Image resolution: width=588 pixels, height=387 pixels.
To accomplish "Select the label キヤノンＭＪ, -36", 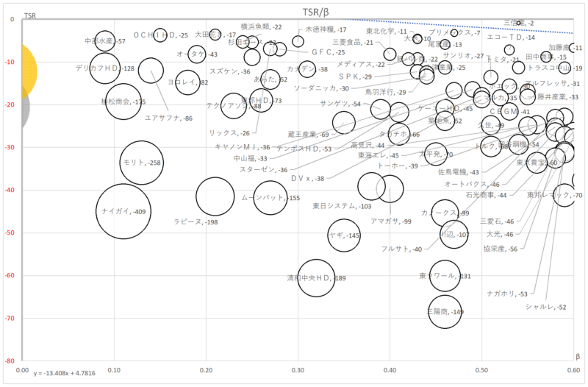I will 243,147.
